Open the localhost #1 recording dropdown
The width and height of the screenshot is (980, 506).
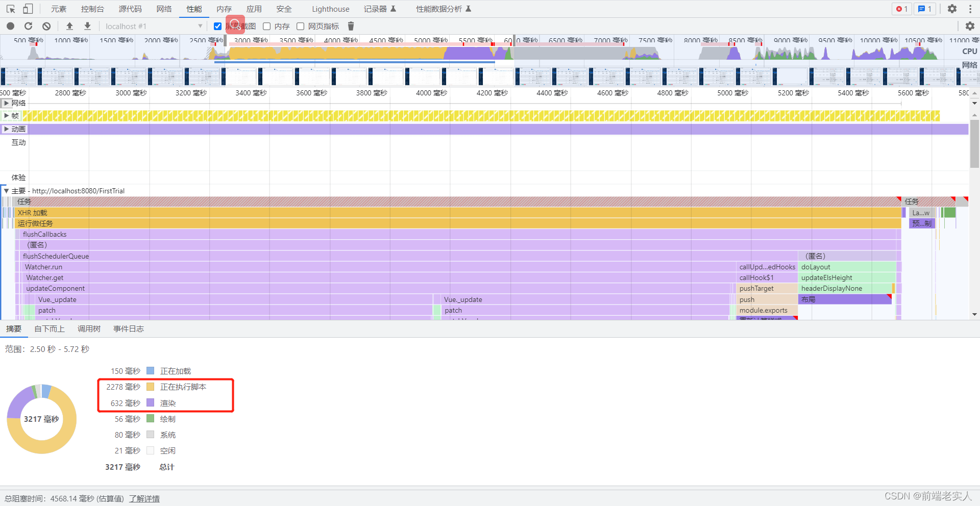pos(153,26)
